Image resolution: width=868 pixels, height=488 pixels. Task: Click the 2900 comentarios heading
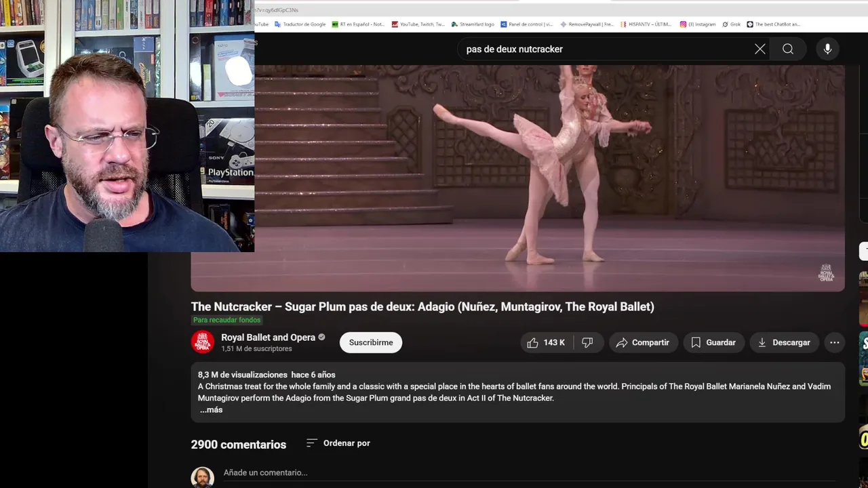click(x=239, y=445)
